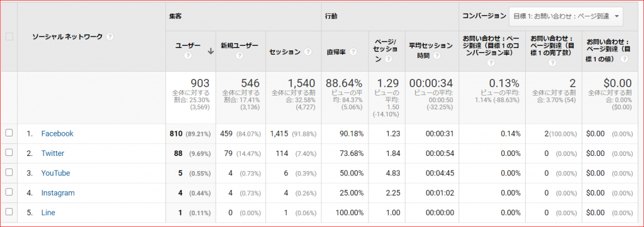Sort by 新規ユーザー column header

[x=240, y=45]
